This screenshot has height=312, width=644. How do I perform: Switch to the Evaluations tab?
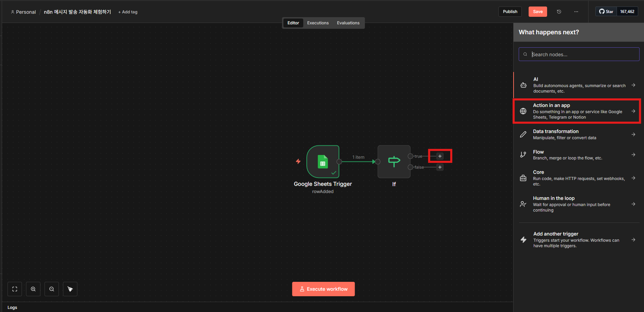(x=348, y=23)
